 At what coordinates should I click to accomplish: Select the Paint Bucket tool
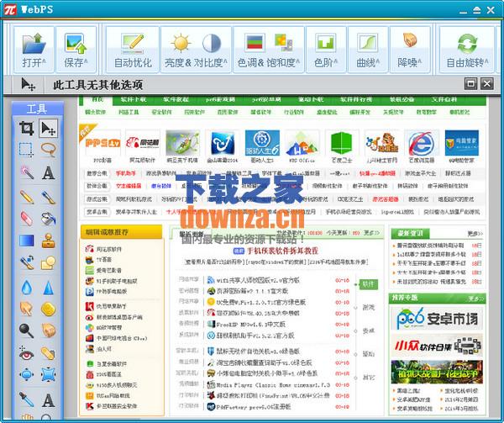pyautogui.click(x=48, y=219)
